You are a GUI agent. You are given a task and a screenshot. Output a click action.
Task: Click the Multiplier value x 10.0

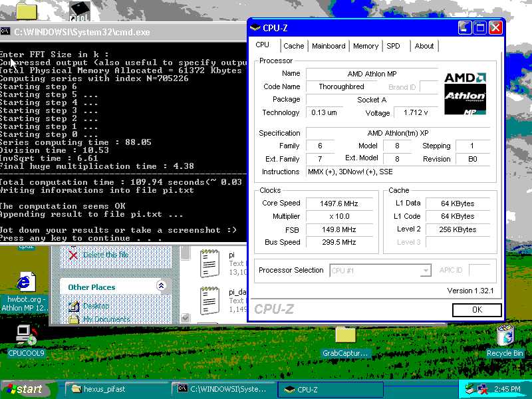(339, 217)
